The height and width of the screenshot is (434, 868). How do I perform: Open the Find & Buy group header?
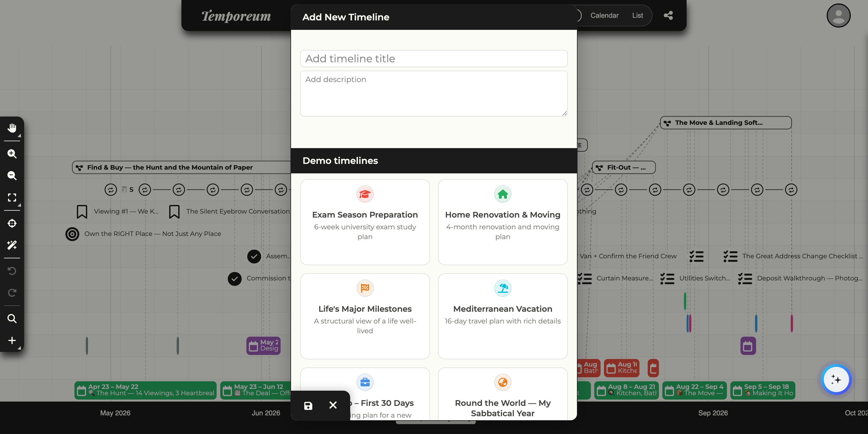coord(181,167)
